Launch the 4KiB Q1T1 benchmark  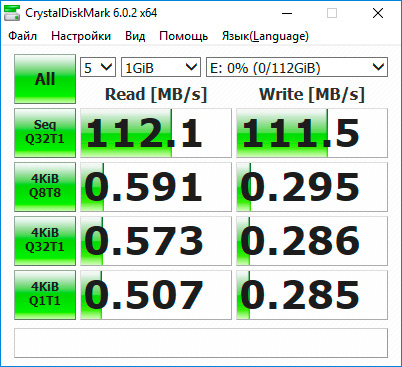45,295
